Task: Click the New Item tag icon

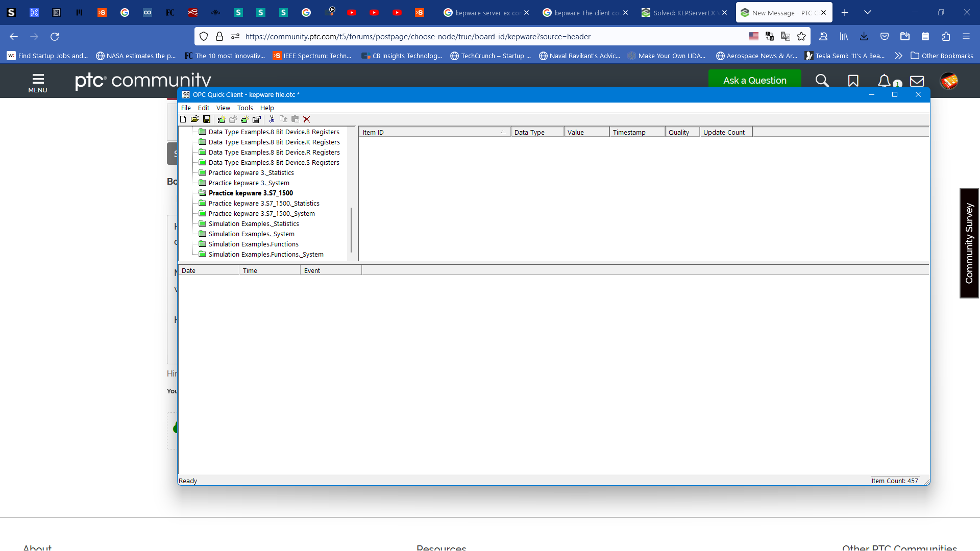Action: pos(244,119)
